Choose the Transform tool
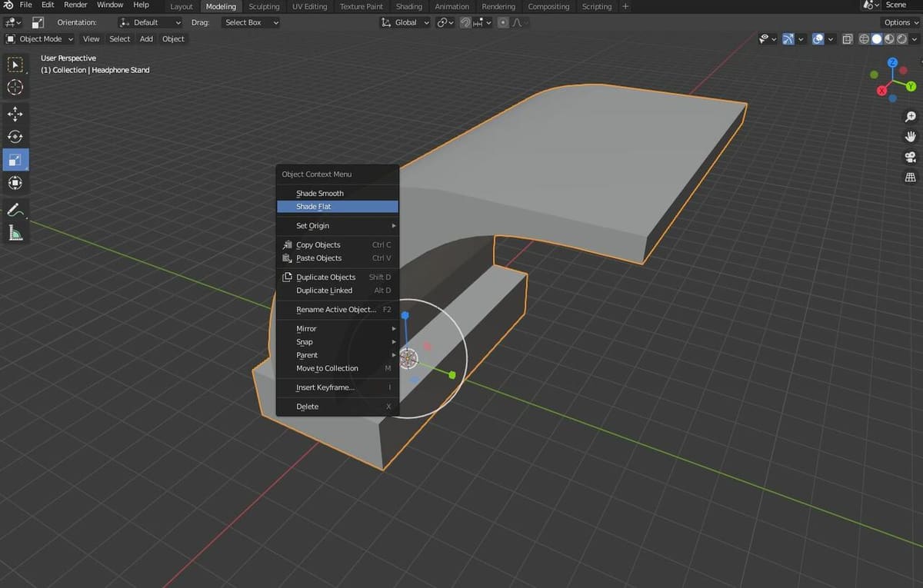The width and height of the screenshot is (923, 588). (15, 183)
